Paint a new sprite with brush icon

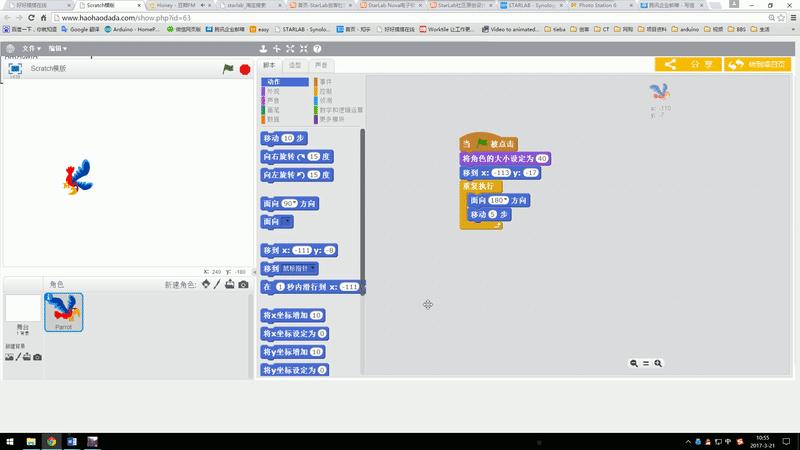pos(217,284)
